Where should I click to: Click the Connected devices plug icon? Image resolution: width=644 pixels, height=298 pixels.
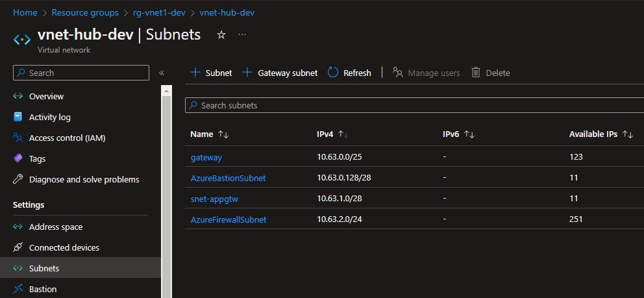point(18,247)
